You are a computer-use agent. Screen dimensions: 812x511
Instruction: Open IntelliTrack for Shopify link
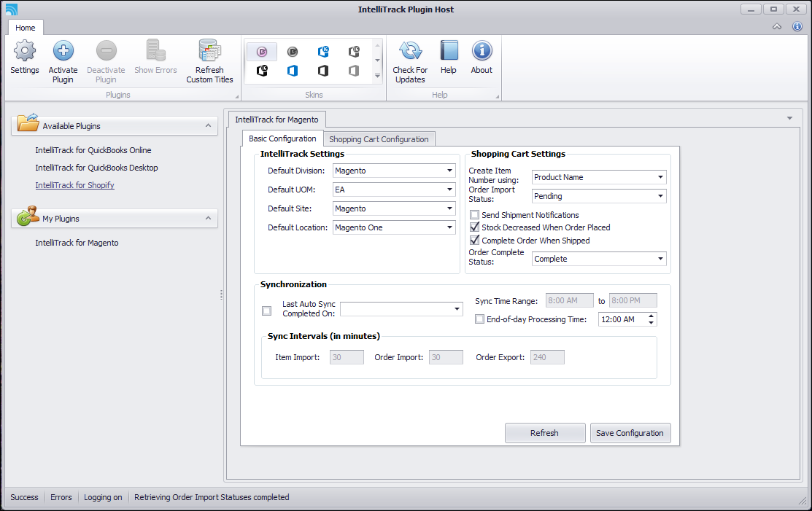click(74, 185)
